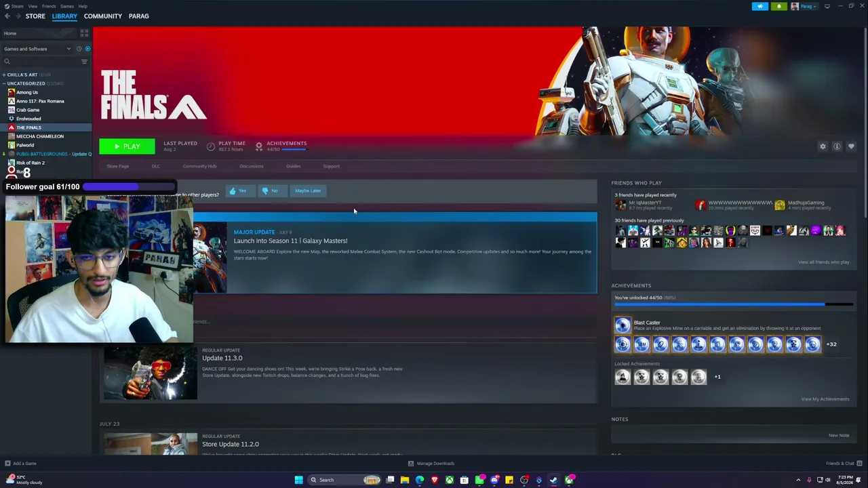This screenshot has height=488, width=868.
Task: Open the Help menu
Action: pyautogui.click(x=83, y=6)
